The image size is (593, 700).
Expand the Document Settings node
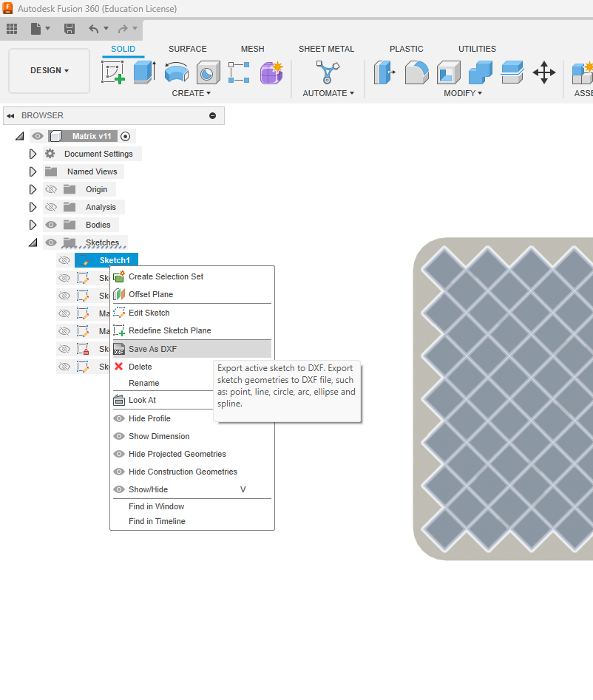pos(33,154)
